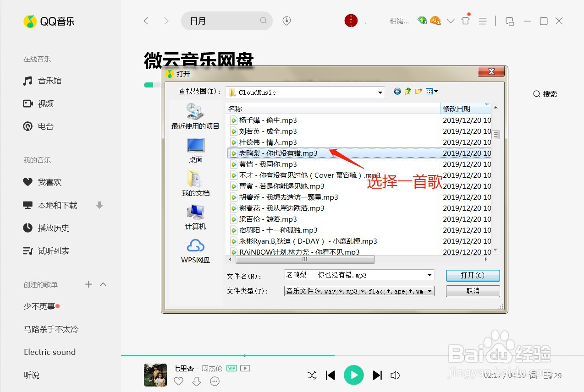584x392 pixels.
Task: Open 桌面 in the places bar
Action: coord(196,150)
